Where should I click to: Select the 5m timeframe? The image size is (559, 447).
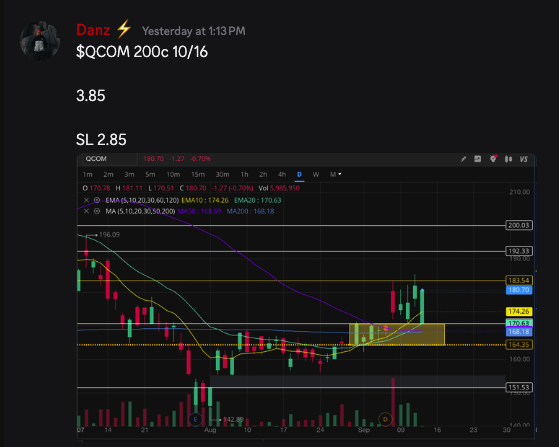pos(150,174)
